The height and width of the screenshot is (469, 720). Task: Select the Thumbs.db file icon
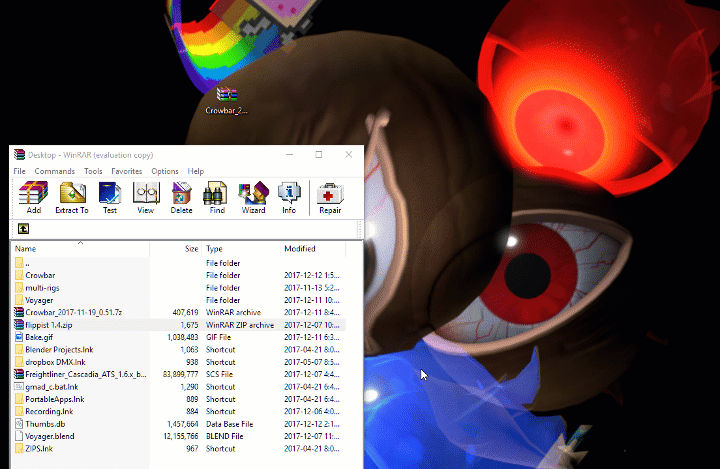(19, 424)
